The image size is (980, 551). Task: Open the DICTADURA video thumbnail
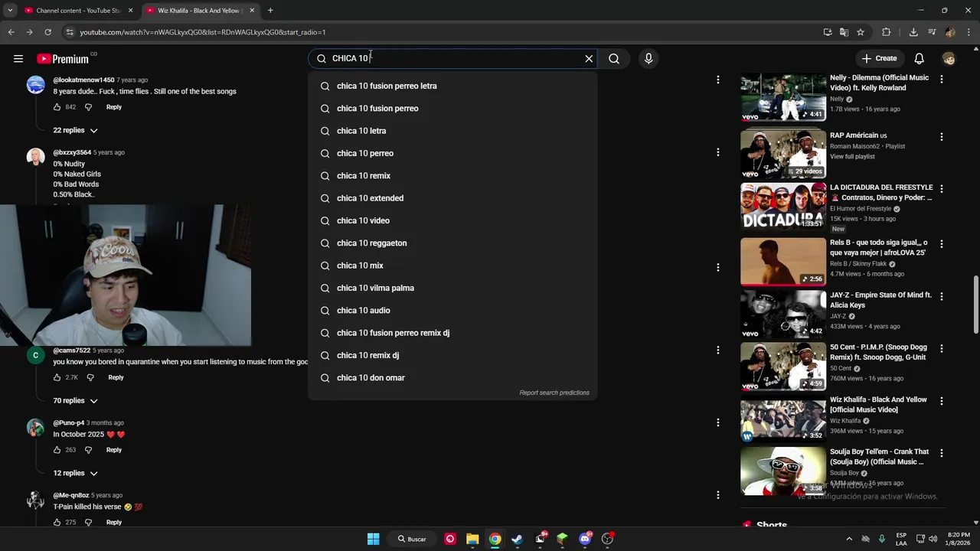point(783,206)
